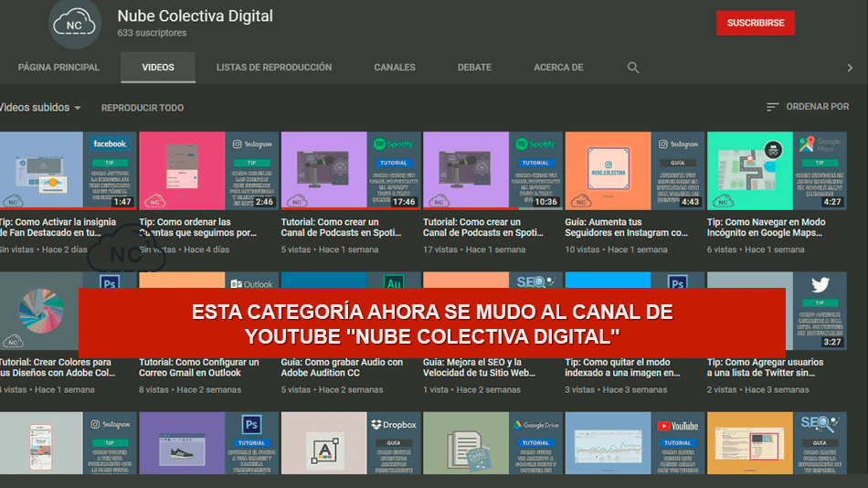Image resolution: width=868 pixels, height=488 pixels.
Task: Open the YouTube analytics tutorial thumbnail
Action: click(x=634, y=442)
